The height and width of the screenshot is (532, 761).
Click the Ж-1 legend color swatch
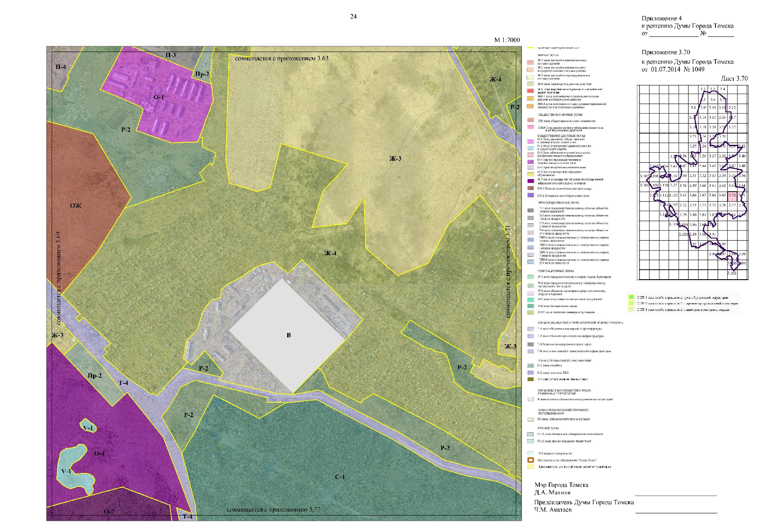tap(530, 62)
